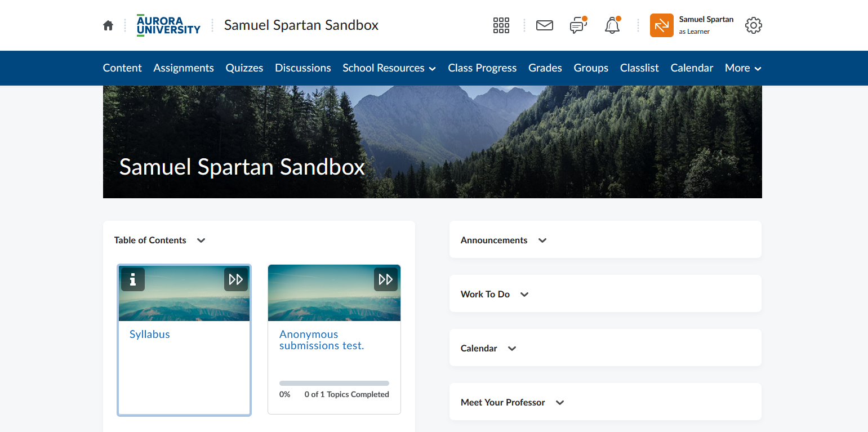The width and height of the screenshot is (868, 432).
Task: Open the admin tools gear icon
Action: tap(753, 25)
